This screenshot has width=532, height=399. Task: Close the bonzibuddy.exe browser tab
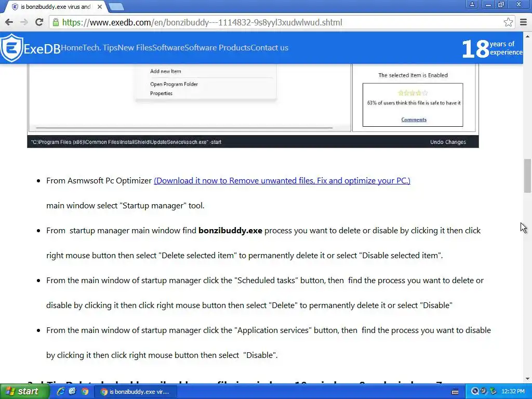tap(99, 6)
